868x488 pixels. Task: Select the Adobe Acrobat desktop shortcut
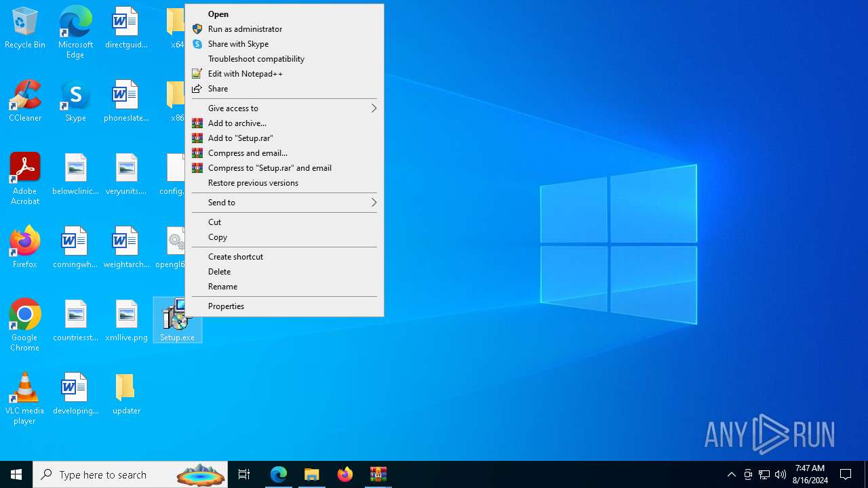pyautogui.click(x=25, y=180)
